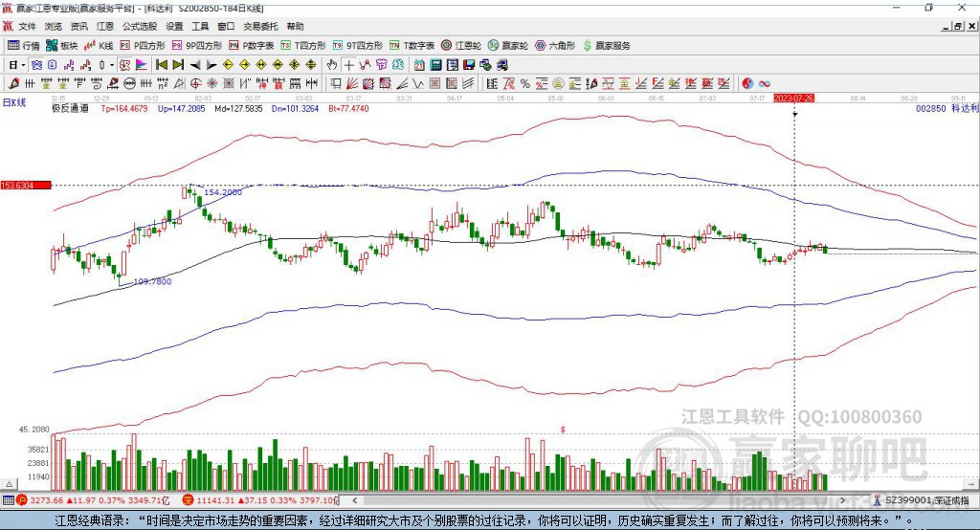This screenshot has height=530, width=980.
Task: Open the 赢家轮 wheel tool
Action: tap(508, 46)
